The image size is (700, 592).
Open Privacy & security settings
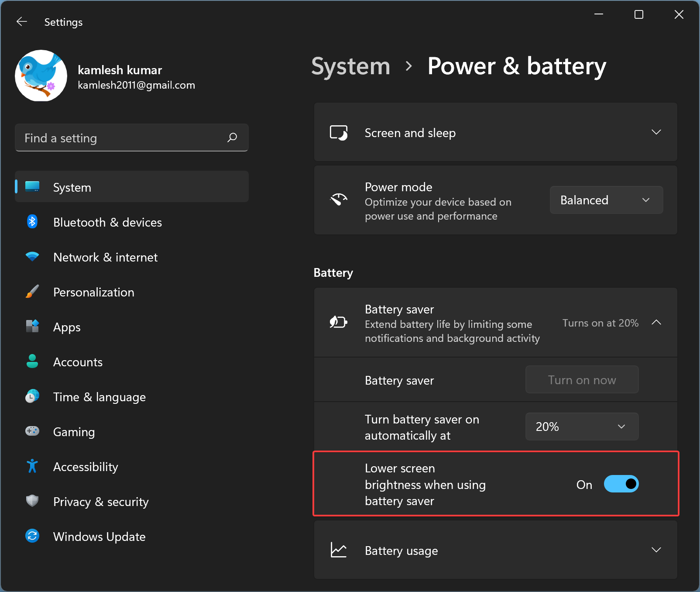pyautogui.click(x=132, y=501)
